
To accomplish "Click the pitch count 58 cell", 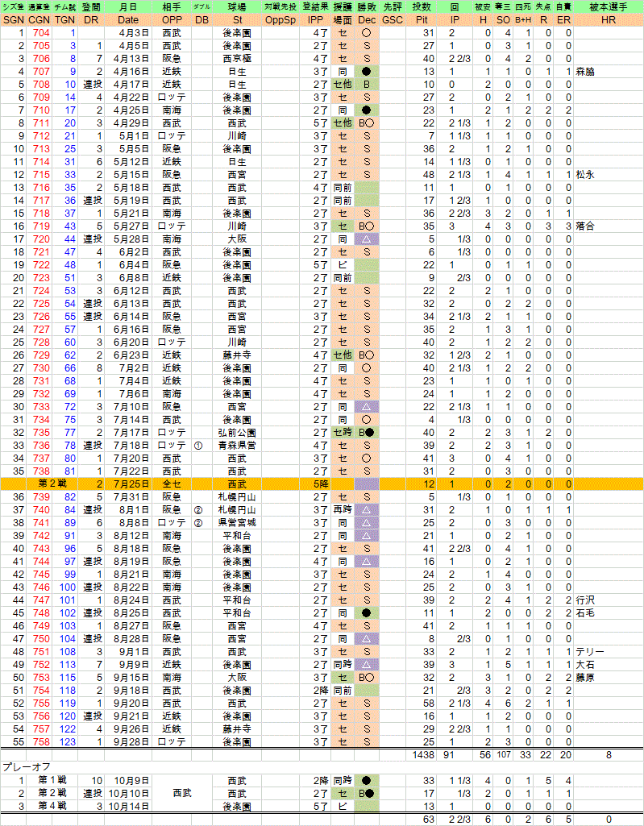I will pos(429,704).
